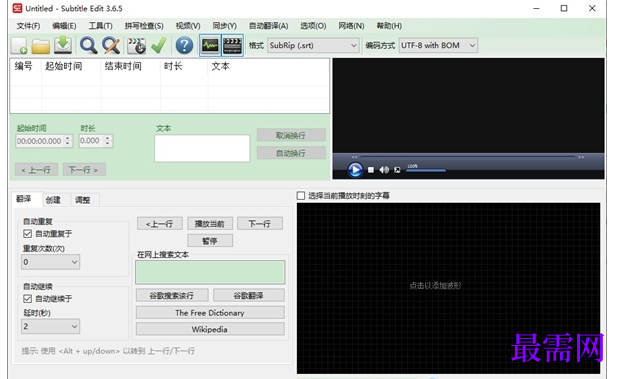Click <上一行 button in translate tab
This screenshot has height=379, width=623.
point(159,224)
